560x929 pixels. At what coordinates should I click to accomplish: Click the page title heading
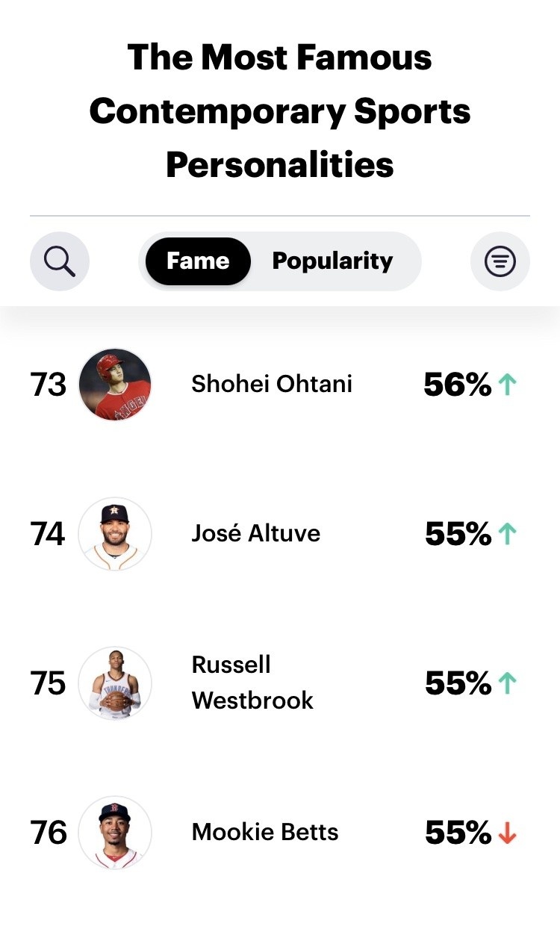pos(280,111)
